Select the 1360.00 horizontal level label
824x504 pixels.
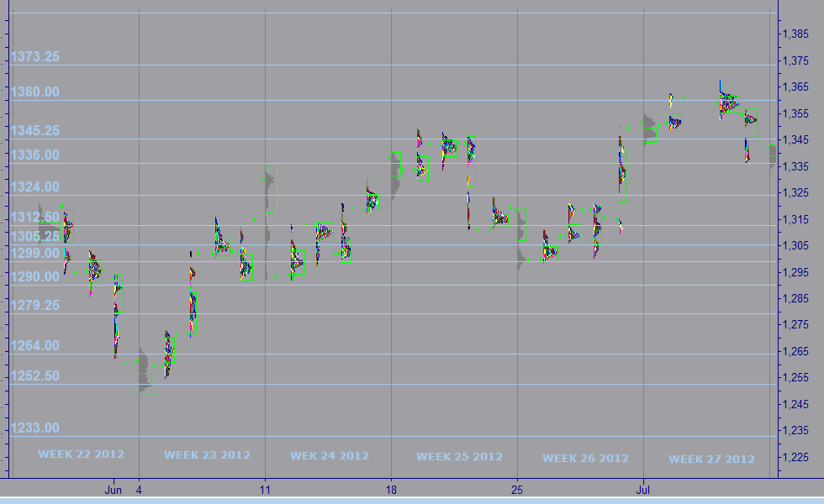35,92
